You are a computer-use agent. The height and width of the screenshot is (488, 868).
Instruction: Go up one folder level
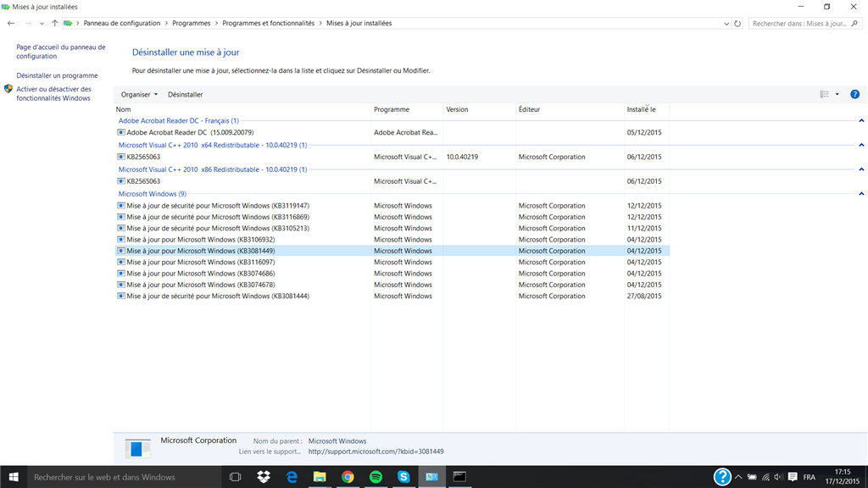pos(54,23)
